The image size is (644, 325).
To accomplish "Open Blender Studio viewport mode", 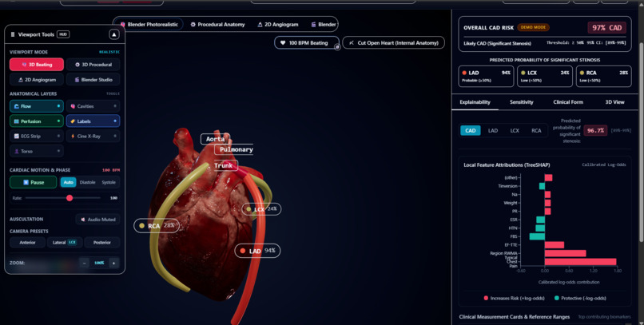I will pyautogui.click(x=93, y=80).
